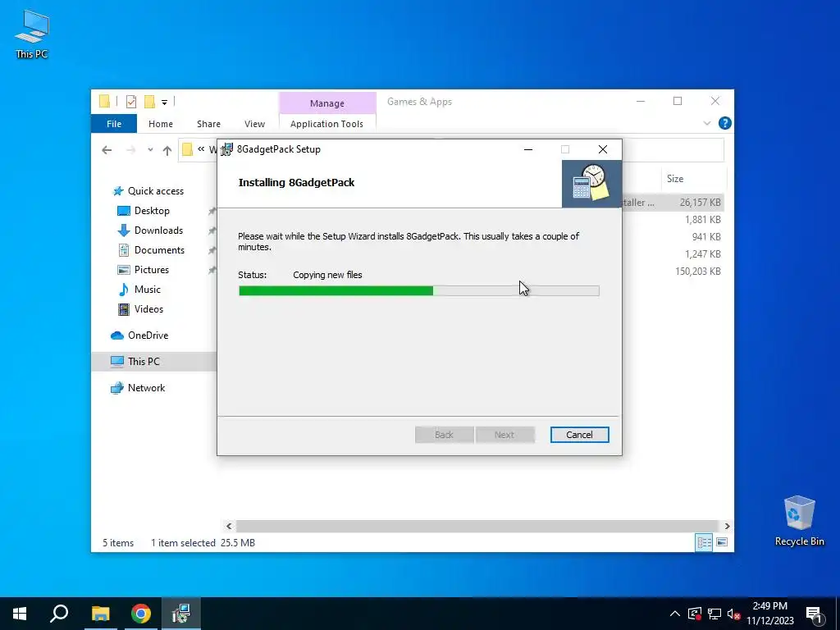Image resolution: width=840 pixels, height=630 pixels.
Task: Click the muted volume tray icon
Action: point(733,614)
